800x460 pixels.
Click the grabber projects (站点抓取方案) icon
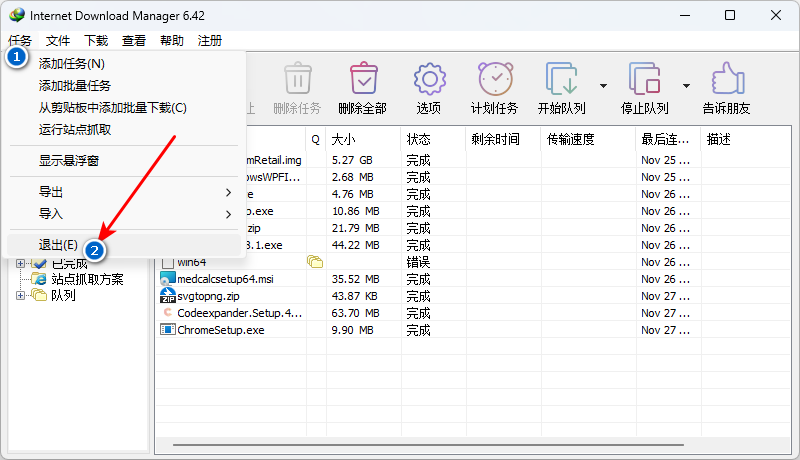coord(39,279)
